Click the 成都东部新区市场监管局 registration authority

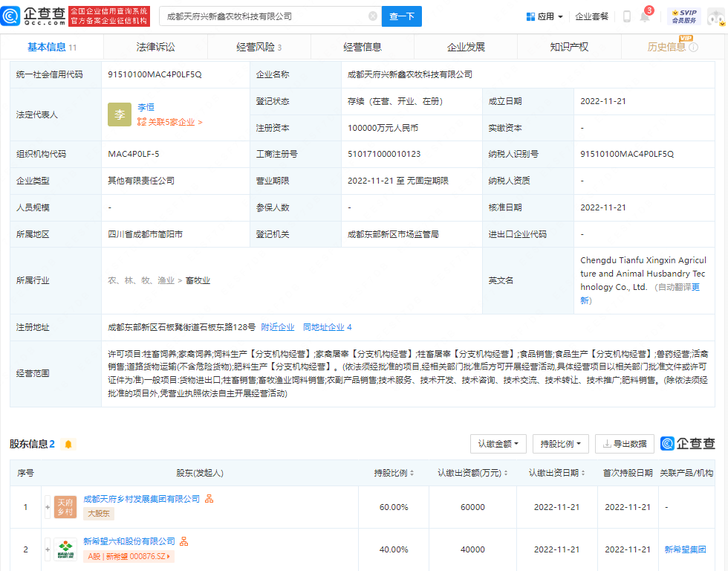393,234
